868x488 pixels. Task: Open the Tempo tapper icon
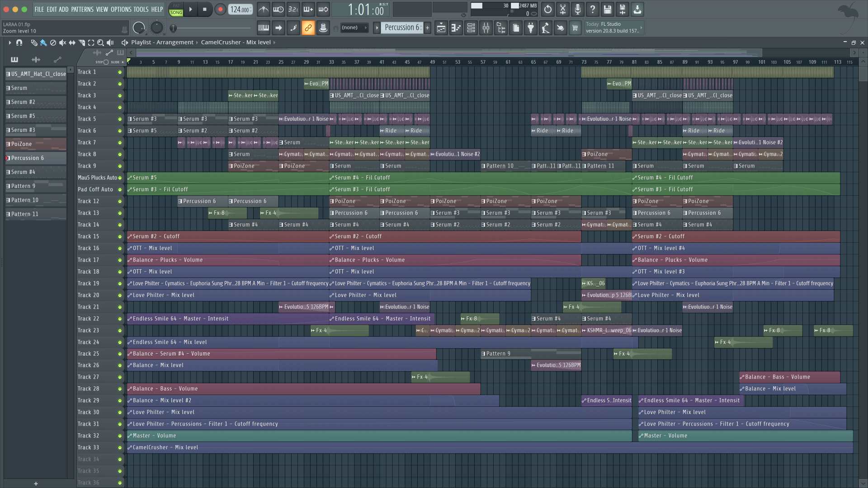pyautogui.click(x=546, y=28)
